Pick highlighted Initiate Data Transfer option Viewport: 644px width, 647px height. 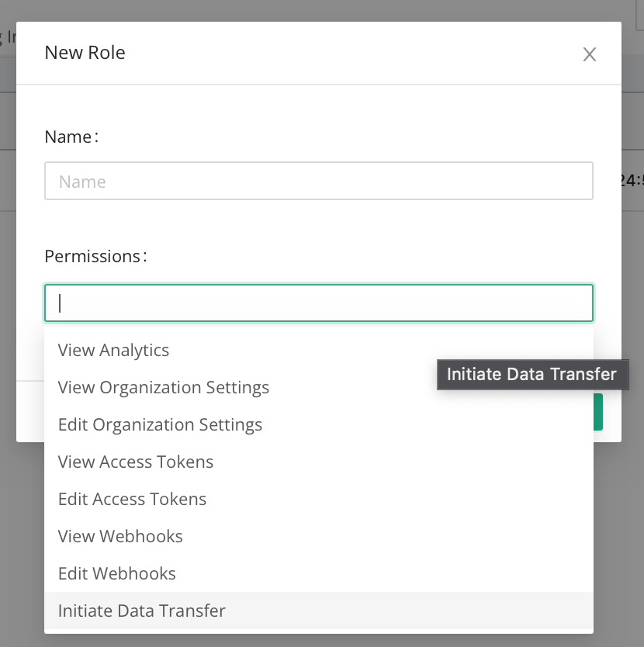[x=142, y=611]
